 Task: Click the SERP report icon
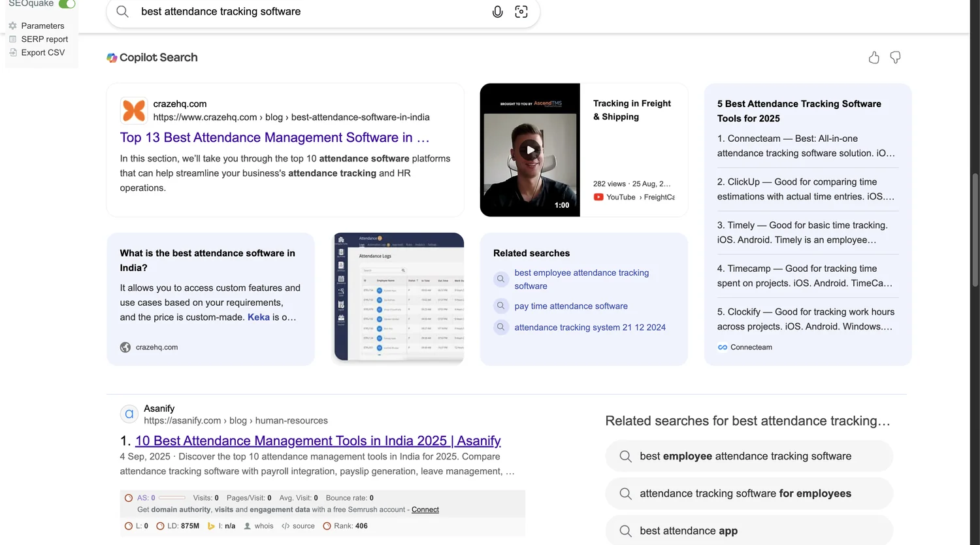[x=12, y=39]
